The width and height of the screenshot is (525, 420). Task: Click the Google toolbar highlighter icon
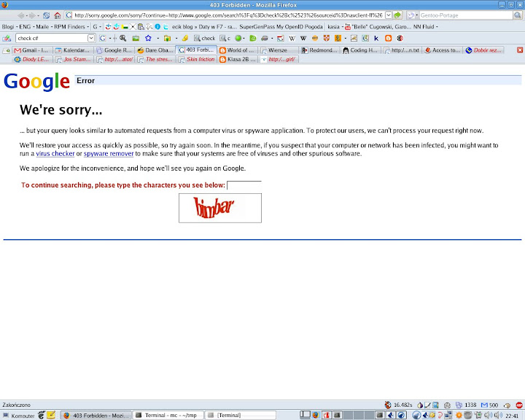click(185, 38)
